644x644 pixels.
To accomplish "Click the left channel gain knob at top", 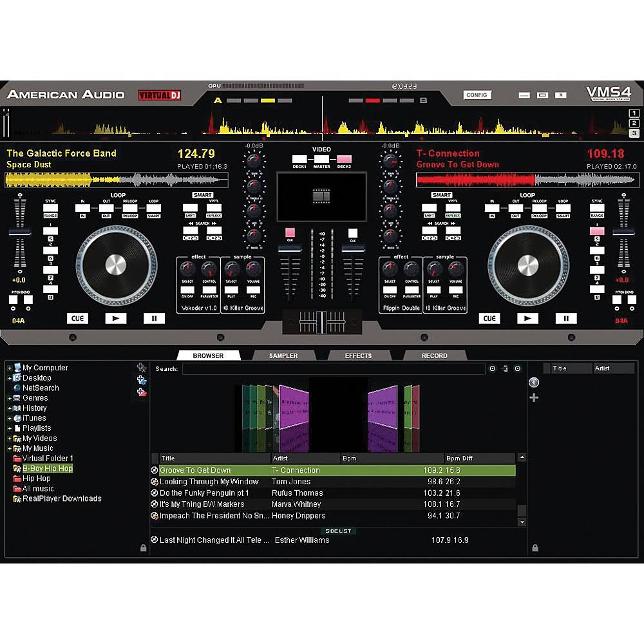I will click(x=254, y=161).
